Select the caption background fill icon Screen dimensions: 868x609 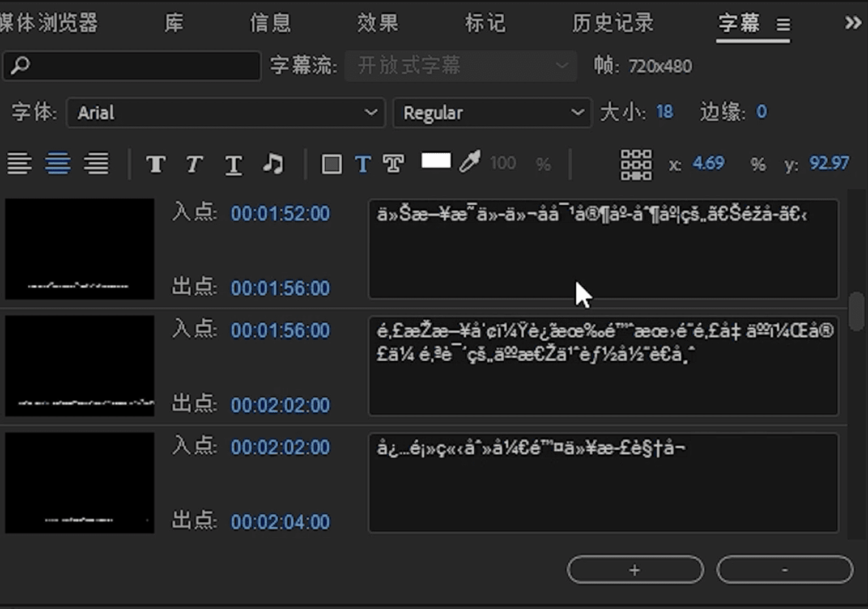332,164
